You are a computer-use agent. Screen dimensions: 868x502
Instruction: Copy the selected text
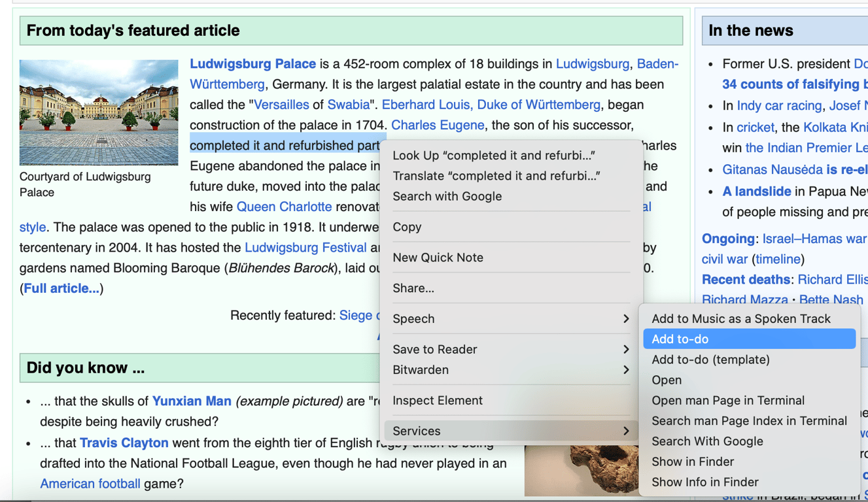[x=511, y=227]
